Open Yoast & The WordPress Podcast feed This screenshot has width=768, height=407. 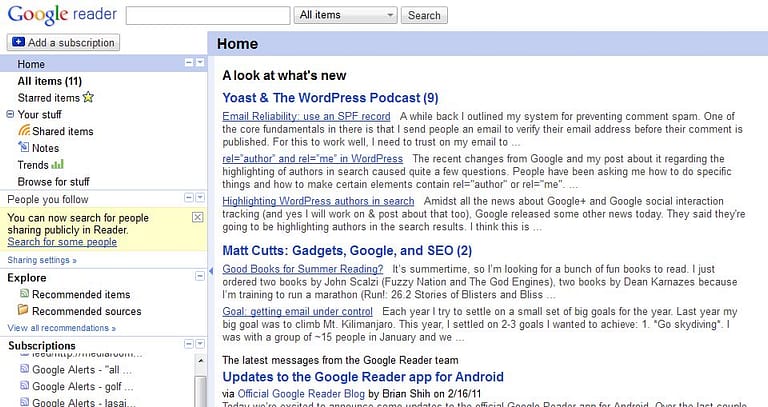pos(330,97)
